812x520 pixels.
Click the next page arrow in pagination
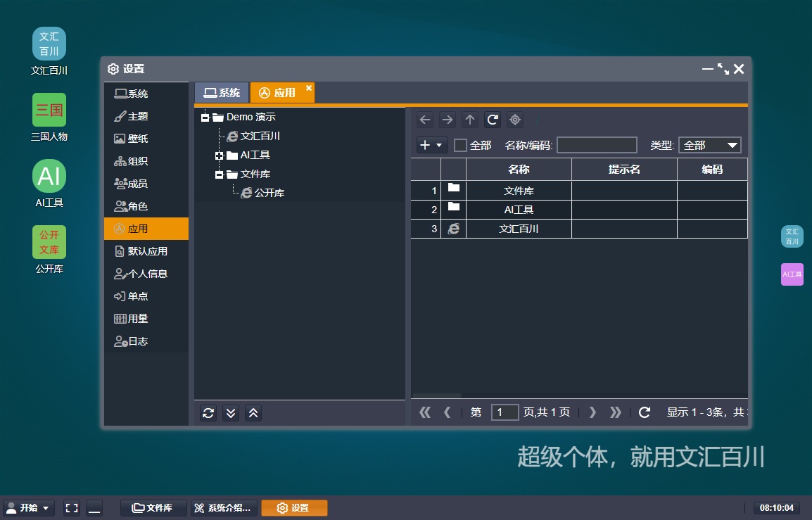point(593,412)
